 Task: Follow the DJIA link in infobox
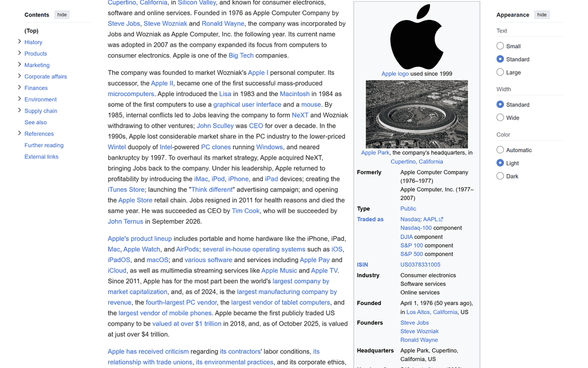pos(406,237)
